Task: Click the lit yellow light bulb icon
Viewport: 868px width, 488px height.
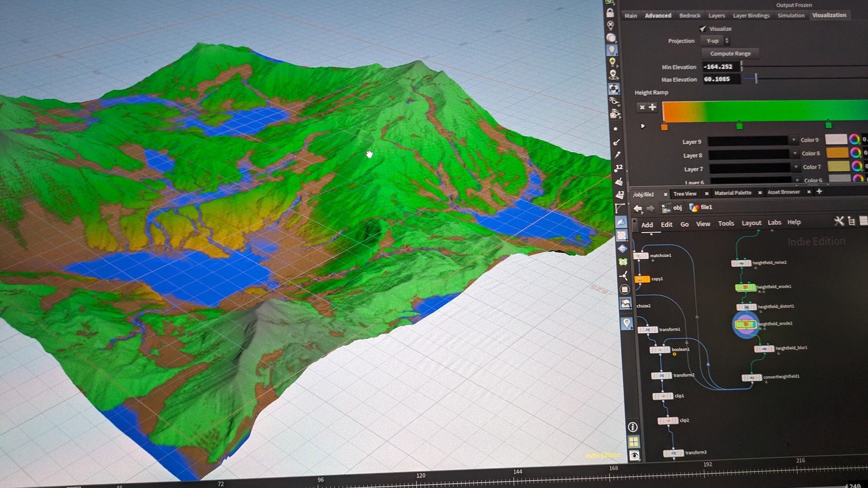Action: [612, 62]
